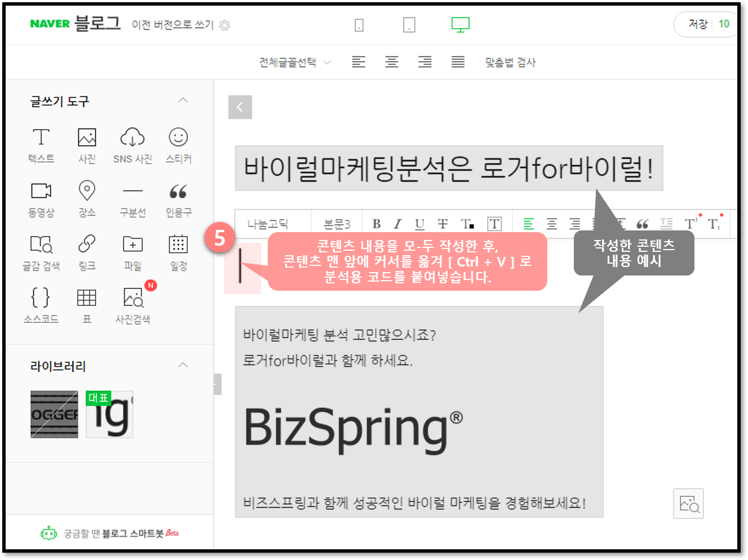
Task: Select the 대표 library thumbnail
Action: (x=109, y=414)
